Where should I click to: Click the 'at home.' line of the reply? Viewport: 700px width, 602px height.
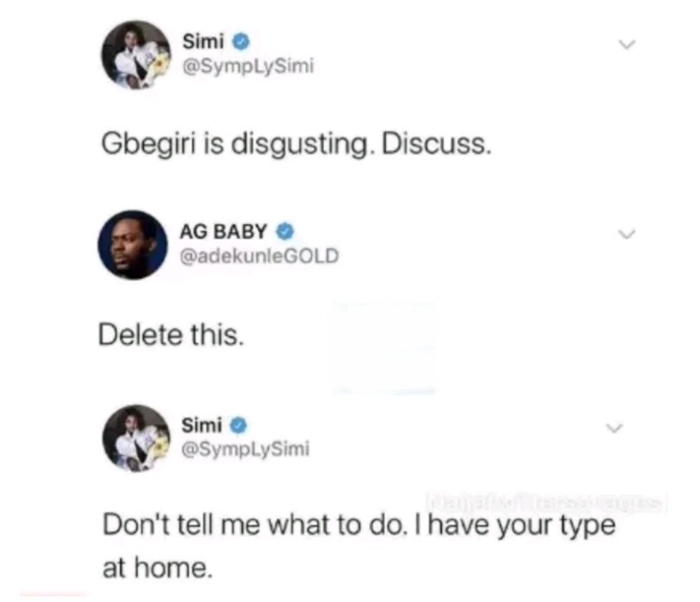tap(157, 568)
